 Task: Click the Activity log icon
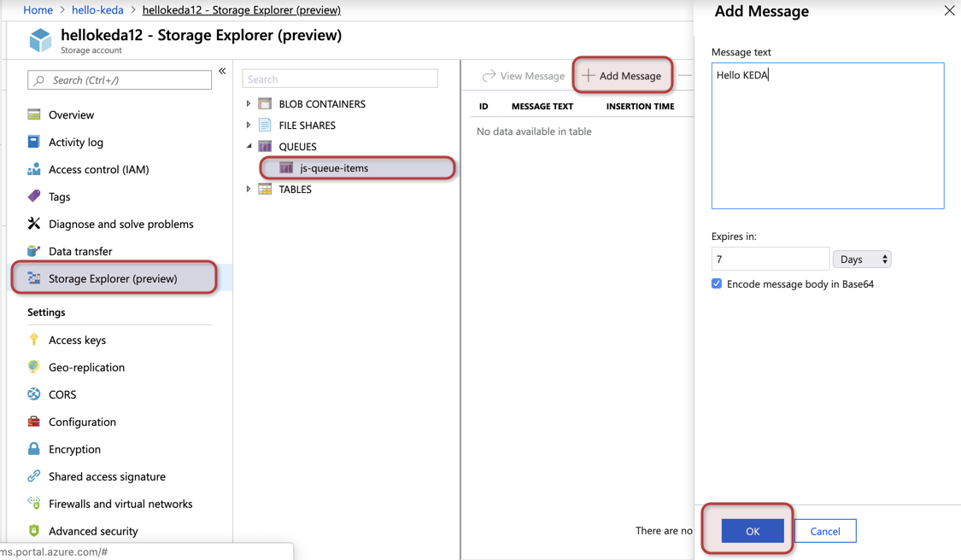pos(33,142)
